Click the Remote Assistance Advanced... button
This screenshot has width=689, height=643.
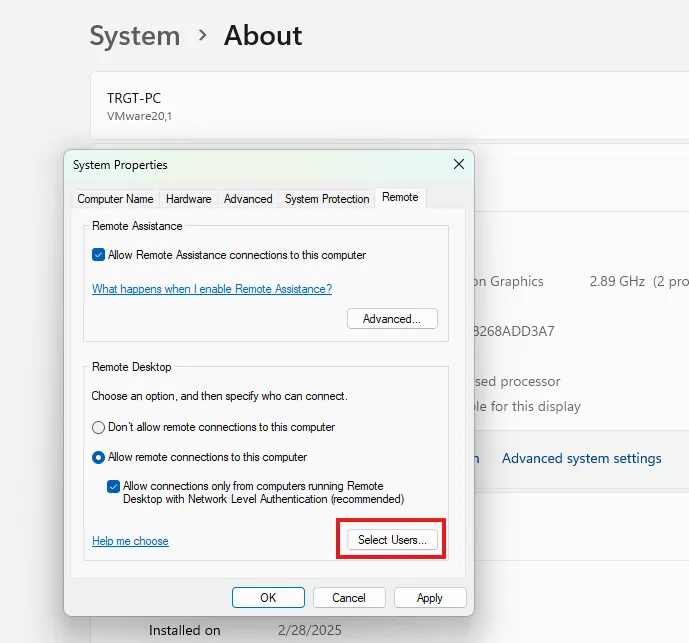click(392, 319)
